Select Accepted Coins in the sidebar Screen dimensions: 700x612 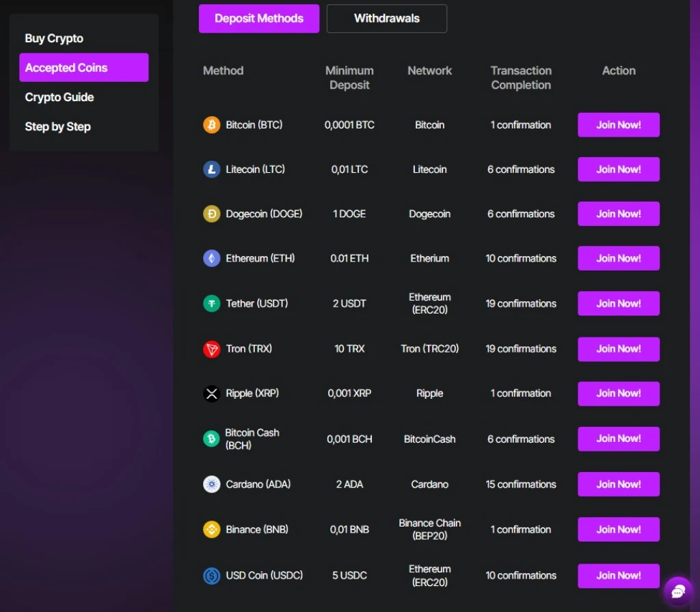(84, 68)
